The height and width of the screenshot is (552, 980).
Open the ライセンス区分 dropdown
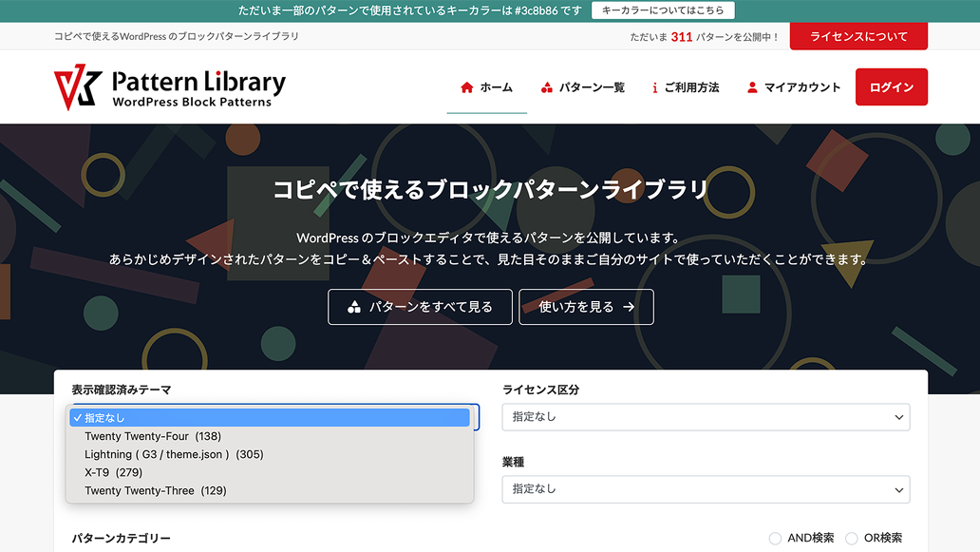(x=705, y=417)
